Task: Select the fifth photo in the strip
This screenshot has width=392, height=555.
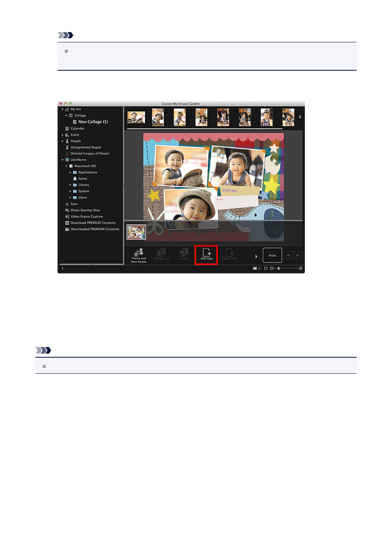Action: coord(223,117)
